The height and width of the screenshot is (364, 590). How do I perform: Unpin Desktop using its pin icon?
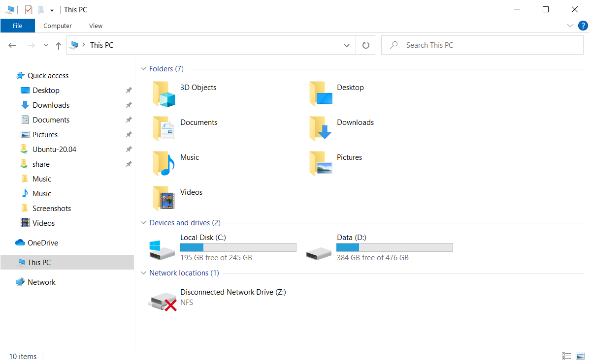coord(129,90)
